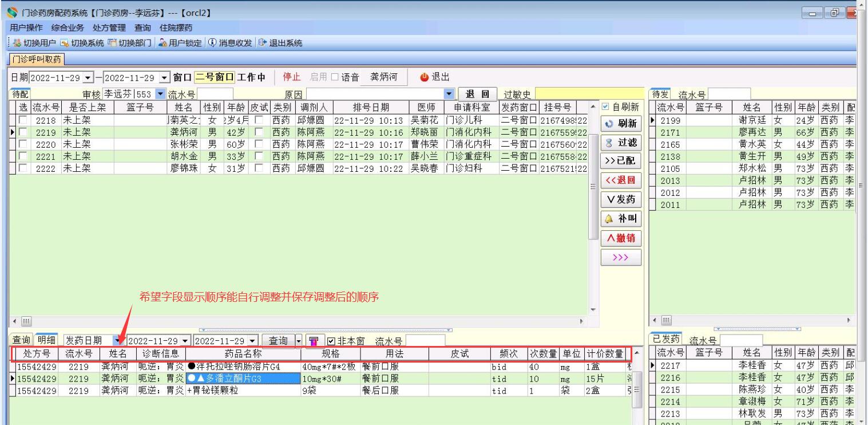Toggle the 皮试 checkbox in row 2218
This screenshot has height=425, width=868.
click(258, 121)
